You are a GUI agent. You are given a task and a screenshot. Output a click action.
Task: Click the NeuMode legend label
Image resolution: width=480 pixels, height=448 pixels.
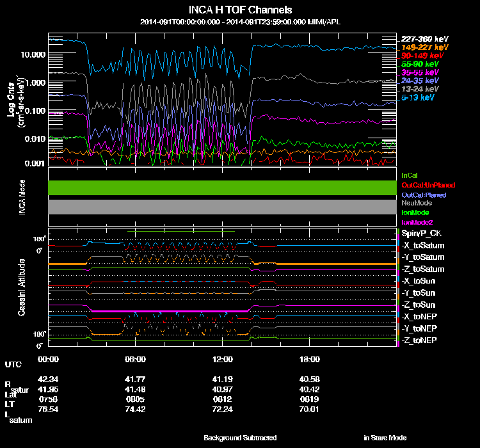[x=416, y=203]
